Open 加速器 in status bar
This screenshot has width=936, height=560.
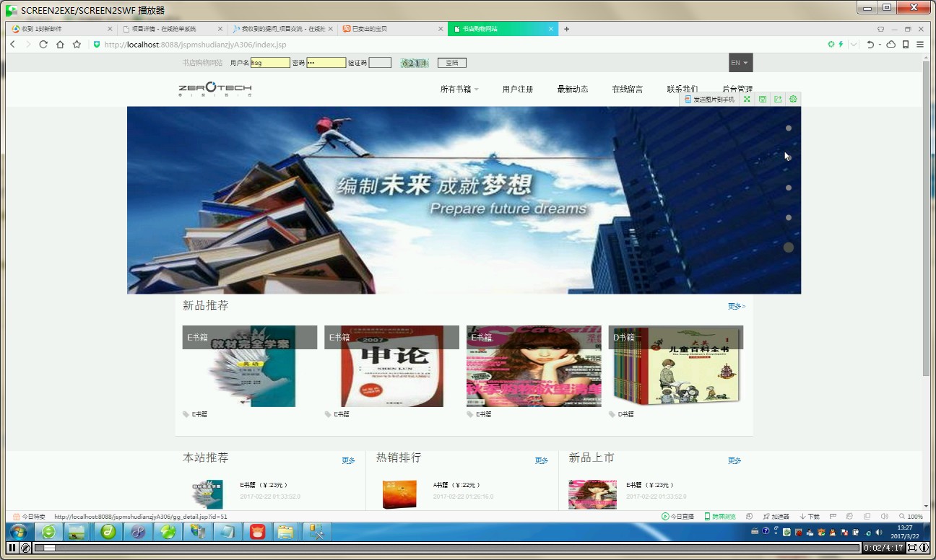(x=776, y=517)
